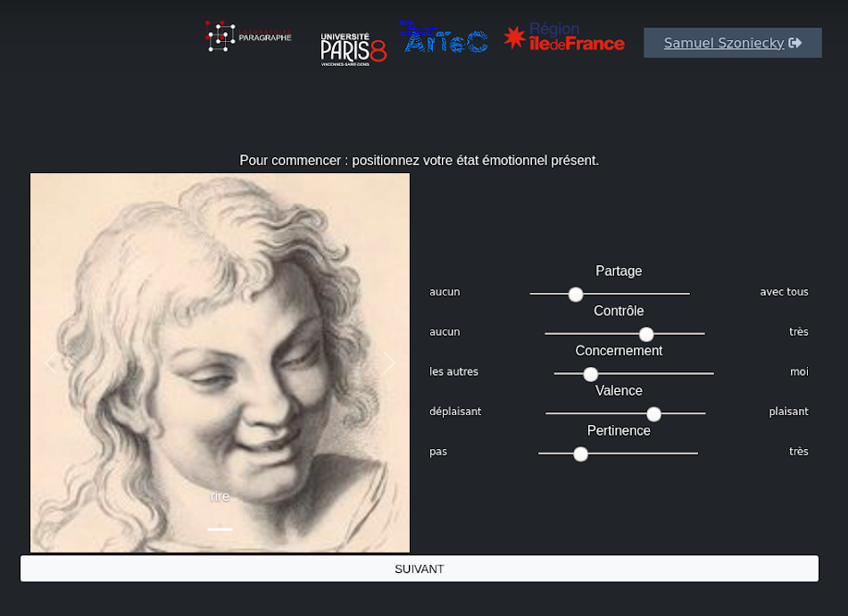Click the 'avec tous' label beside Partage
Image resolution: width=848 pixels, height=616 pixels.
point(784,292)
